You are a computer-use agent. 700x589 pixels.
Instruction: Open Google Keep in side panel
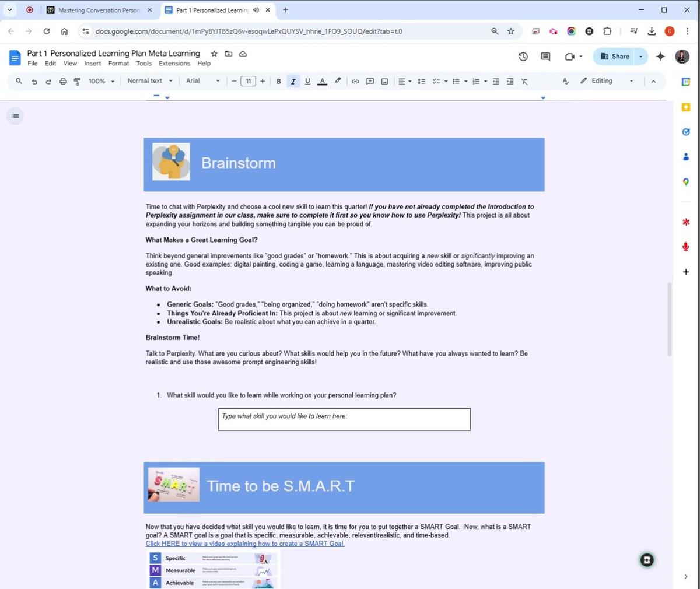686,107
